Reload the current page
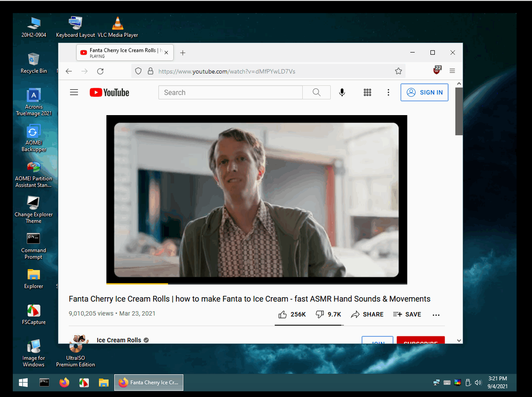This screenshot has height=397, width=532. point(100,71)
